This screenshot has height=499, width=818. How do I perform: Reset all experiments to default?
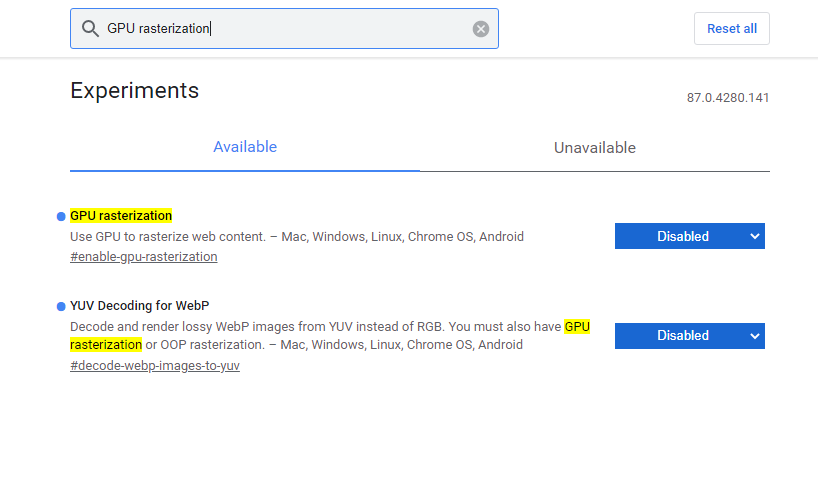[731, 29]
